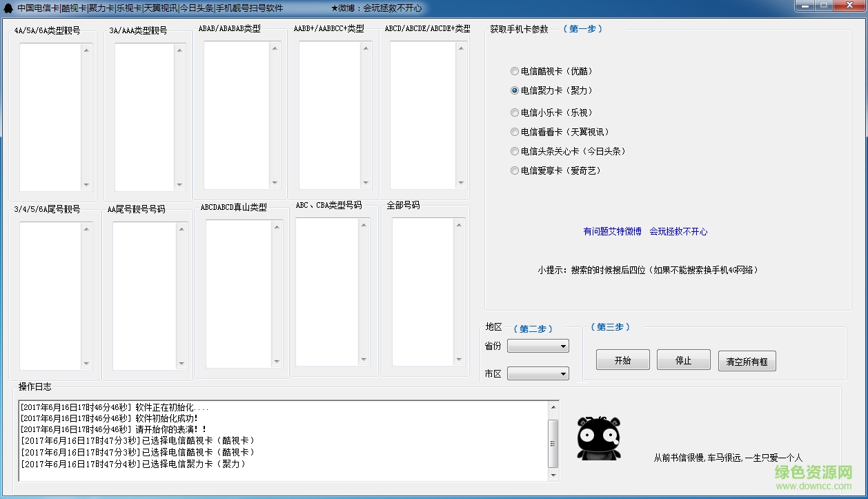Click the panda mascot image
Image resolution: width=868 pixels, height=499 pixels.
pyautogui.click(x=598, y=440)
